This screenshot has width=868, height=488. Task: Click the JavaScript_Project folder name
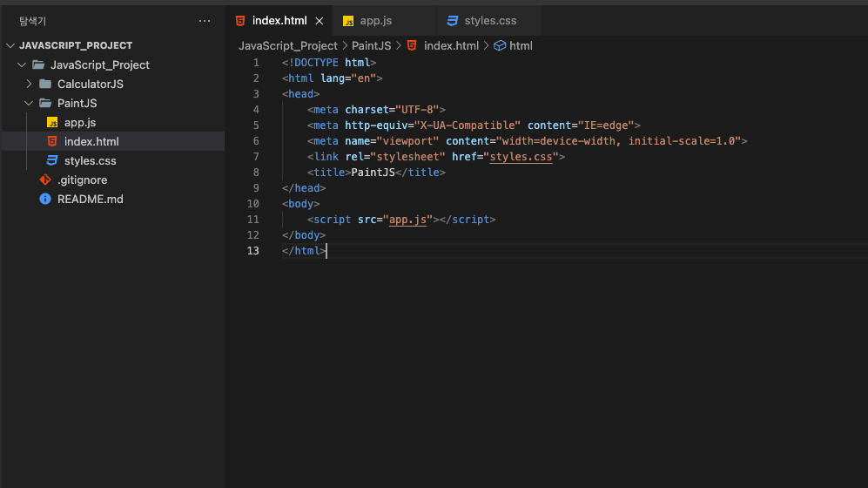pyautogui.click(x=99, y=64)
